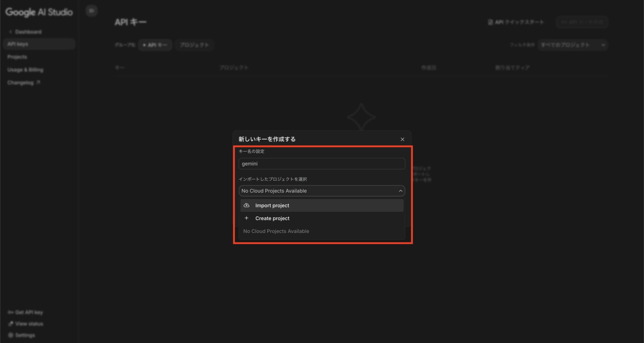Open API keys in the sidebar

[18, 44]
